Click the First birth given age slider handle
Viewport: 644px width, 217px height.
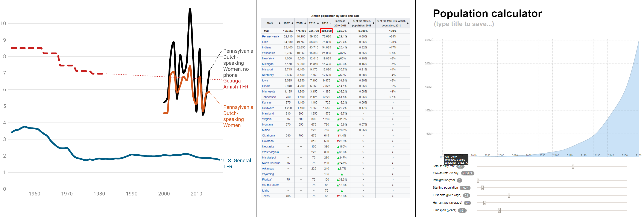pyautogui.click(x=509, y=195)
